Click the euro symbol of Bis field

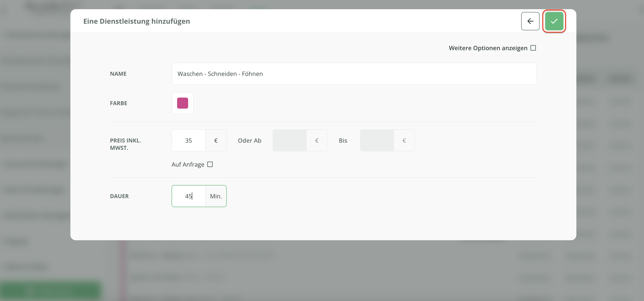[x=404, y=141]
